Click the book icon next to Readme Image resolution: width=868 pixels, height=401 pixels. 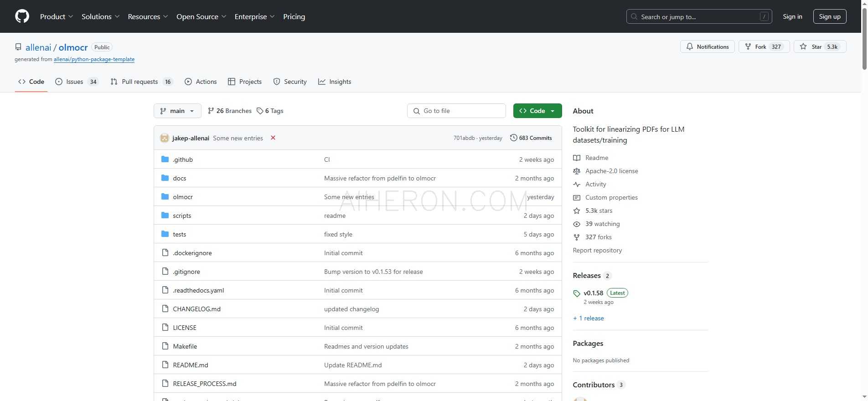pyautogui.click(x=577, y=158)
